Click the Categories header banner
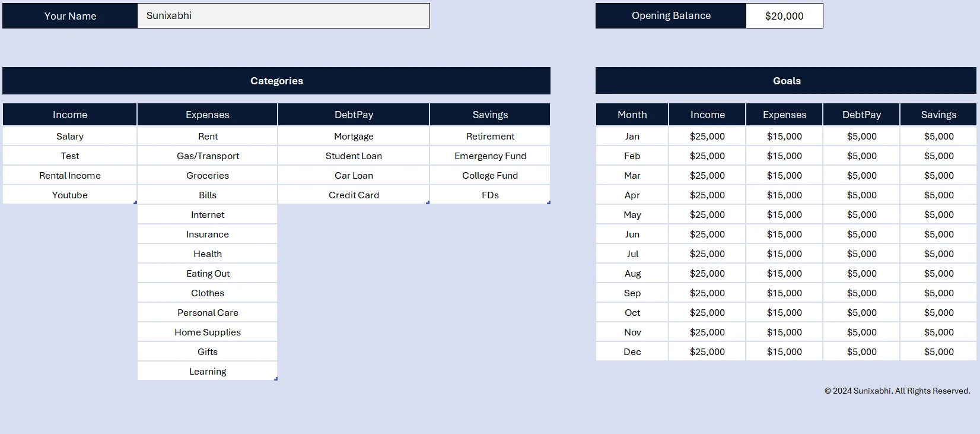This screenshot has width=980, height=434. point(276,81)
